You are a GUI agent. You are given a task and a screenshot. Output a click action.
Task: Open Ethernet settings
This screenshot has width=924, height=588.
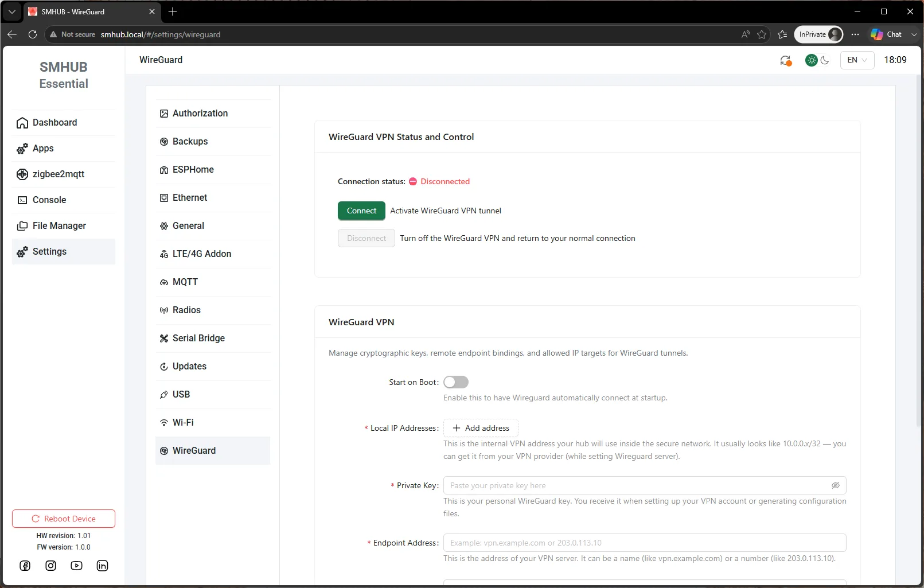(x=213, y=198)
